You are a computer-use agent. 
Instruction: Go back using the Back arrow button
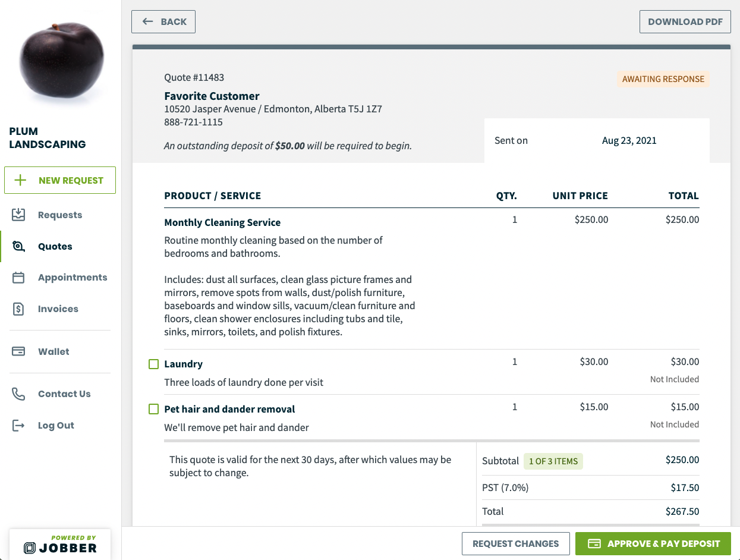(x=163, y=22)
